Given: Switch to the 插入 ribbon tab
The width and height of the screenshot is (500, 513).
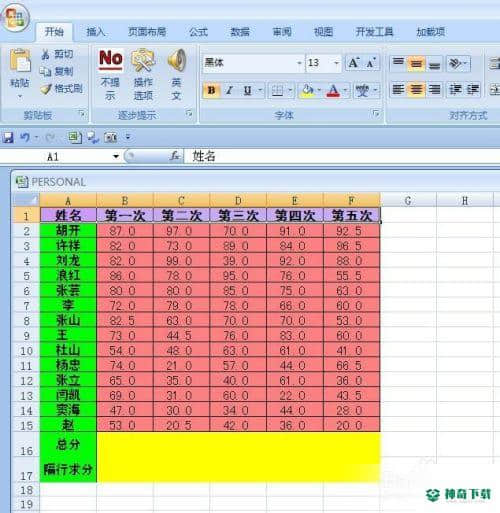Looking at the screenshot, I should pyautogui.click(x=96, y=32).
